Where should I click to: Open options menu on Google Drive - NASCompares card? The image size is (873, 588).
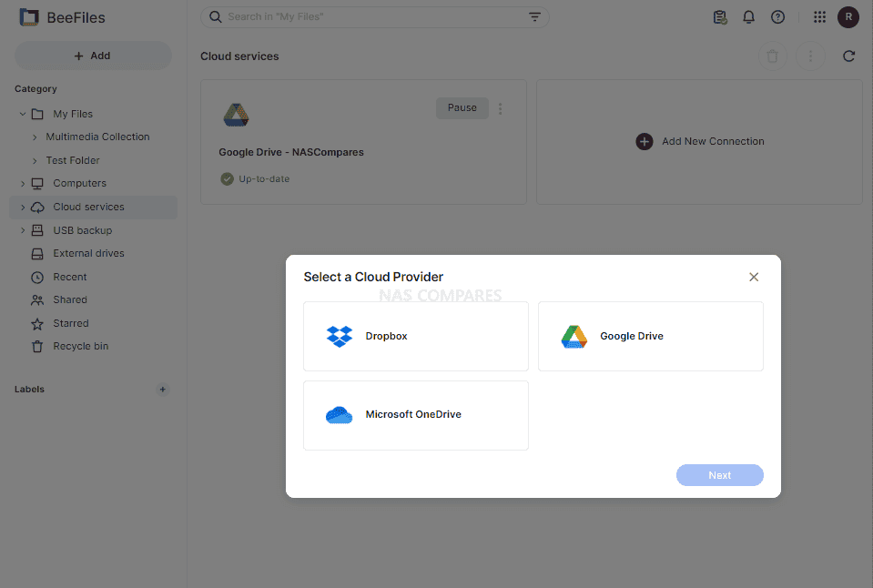[500, 107]
